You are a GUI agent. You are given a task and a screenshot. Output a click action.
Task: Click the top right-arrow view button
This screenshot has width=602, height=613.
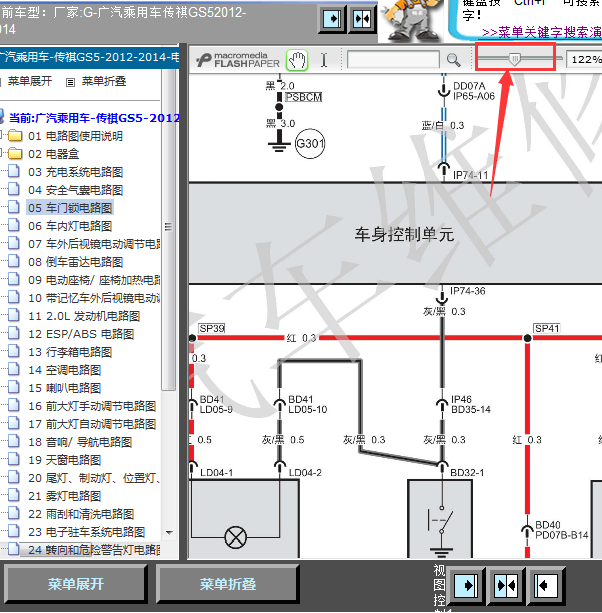click(332, 19)
